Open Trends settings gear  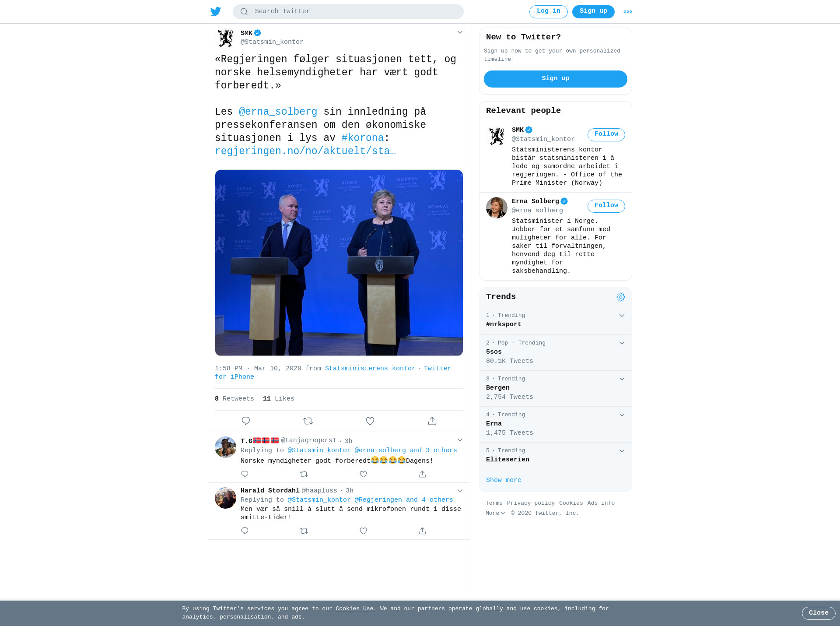point(621,297)
